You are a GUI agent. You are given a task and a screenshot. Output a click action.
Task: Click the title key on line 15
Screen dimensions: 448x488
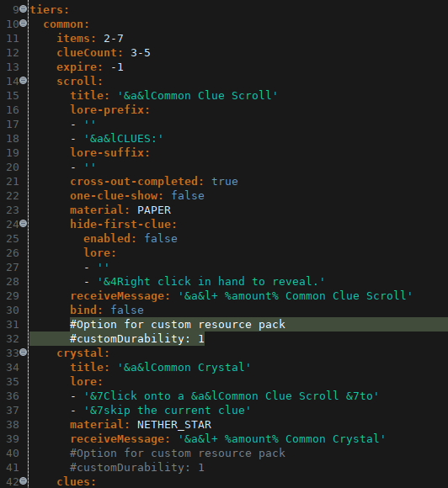[x=90, y=96]
